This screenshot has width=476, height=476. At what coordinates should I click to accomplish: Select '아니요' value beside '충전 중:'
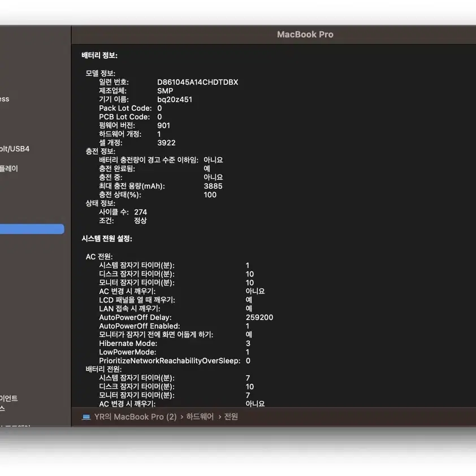tap(213, 178)
